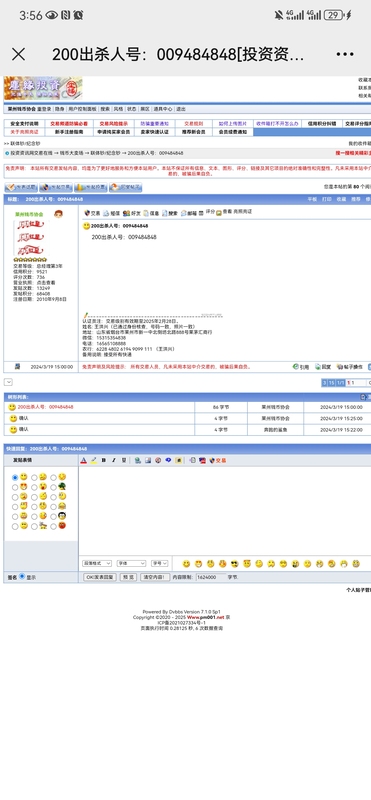This screenshot has height=800, width=371.
Task: Click the site logo banner image
Action: pyautogui.click(x=43, y=89)
